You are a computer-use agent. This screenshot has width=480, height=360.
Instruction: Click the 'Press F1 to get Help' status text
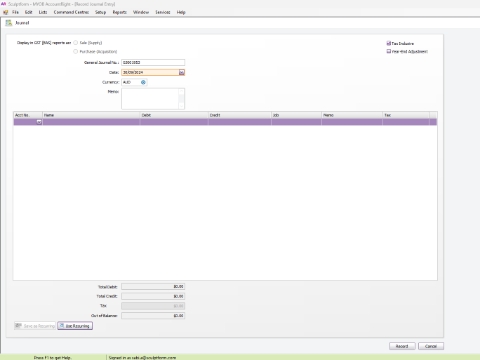point(52,357)
